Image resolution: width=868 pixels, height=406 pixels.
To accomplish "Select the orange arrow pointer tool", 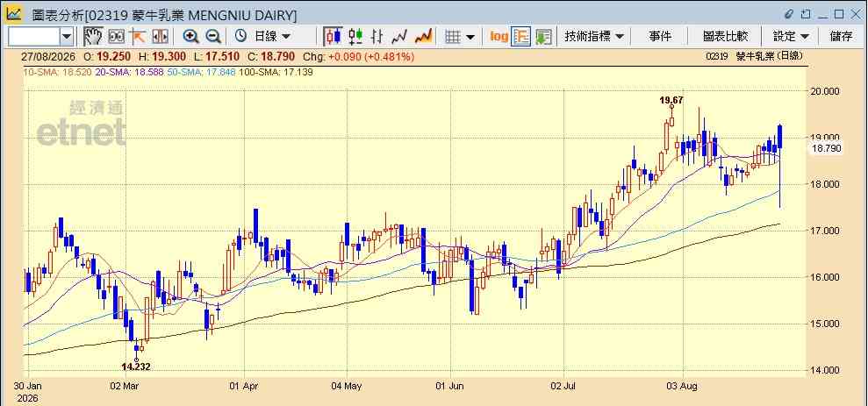I will [137, 37].
